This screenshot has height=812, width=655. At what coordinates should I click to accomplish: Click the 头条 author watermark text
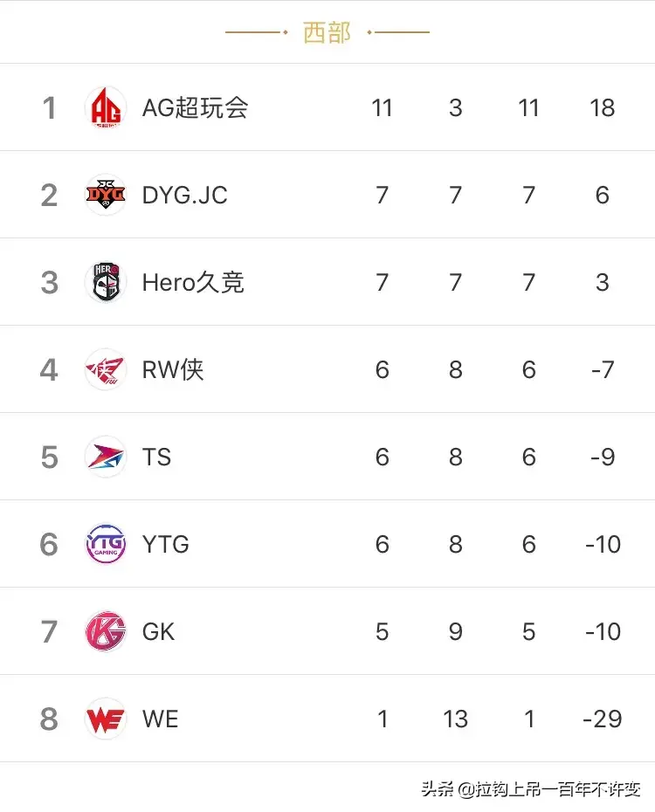[530, 789]
